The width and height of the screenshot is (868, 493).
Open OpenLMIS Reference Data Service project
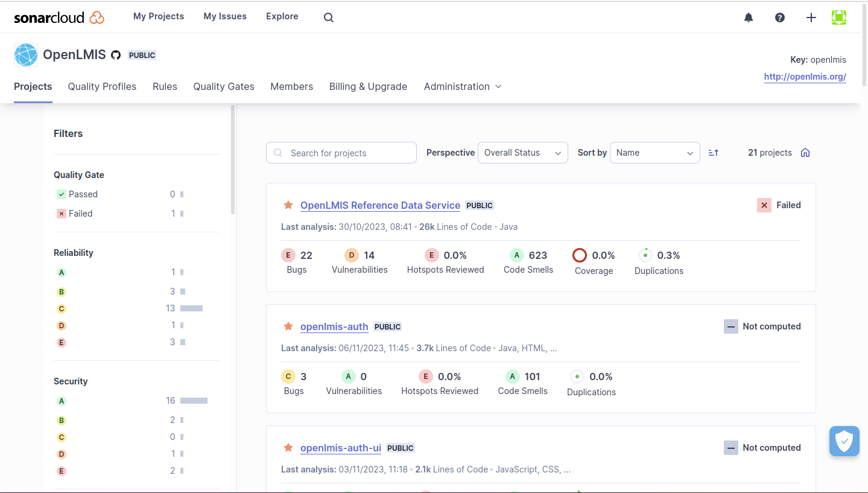(381, 205)
